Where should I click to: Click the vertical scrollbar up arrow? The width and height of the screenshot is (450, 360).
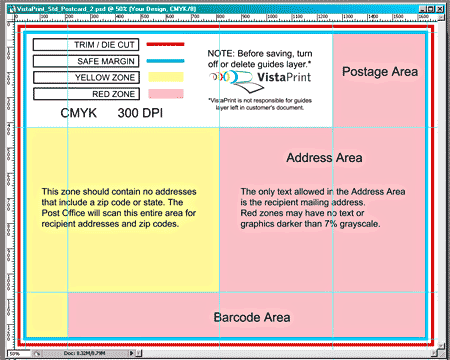[x=441, y=18]
